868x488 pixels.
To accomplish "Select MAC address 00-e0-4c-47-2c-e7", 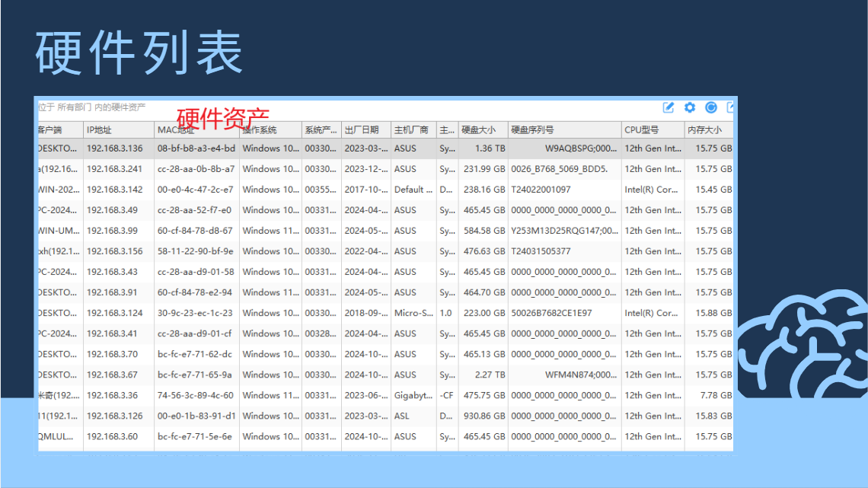I will click(x=196, y=190).
